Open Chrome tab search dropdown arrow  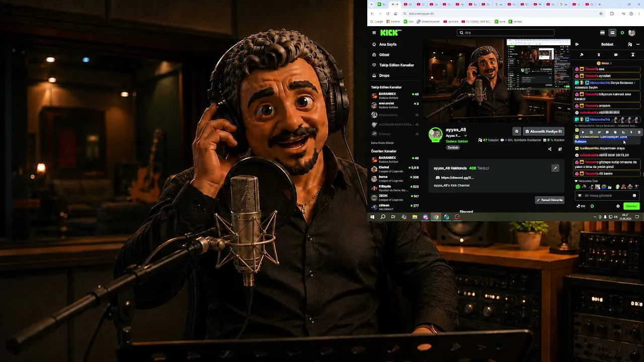371,4
